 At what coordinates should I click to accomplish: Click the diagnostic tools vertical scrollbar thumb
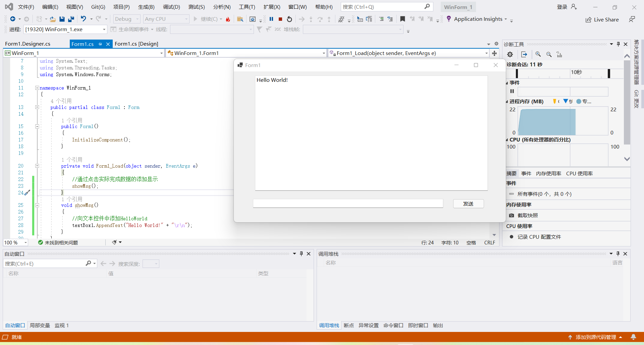coord(627,103)
